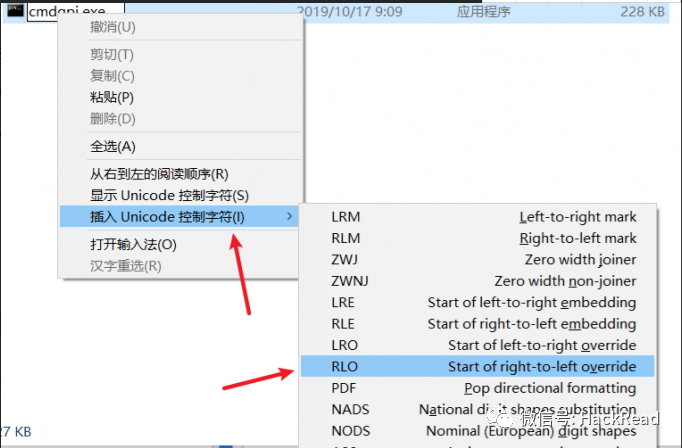Click 粘贴(P) paste menu item
This screenshot has width=682, height=448.
(180, 97)
